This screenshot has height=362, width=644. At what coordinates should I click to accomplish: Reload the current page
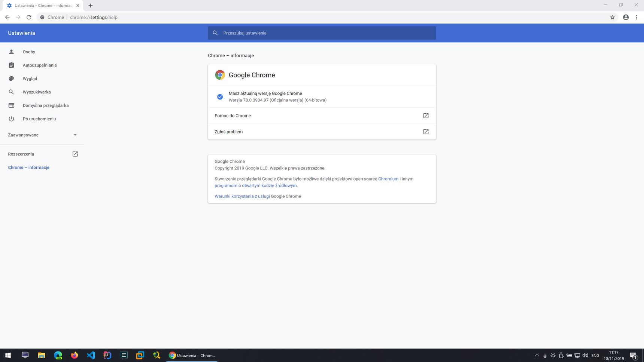point(29,17)
